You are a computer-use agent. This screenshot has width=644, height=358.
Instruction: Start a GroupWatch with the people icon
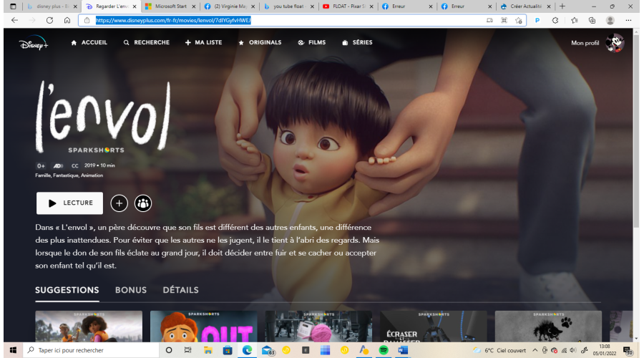pyautogui.click(x=143, y=203)
